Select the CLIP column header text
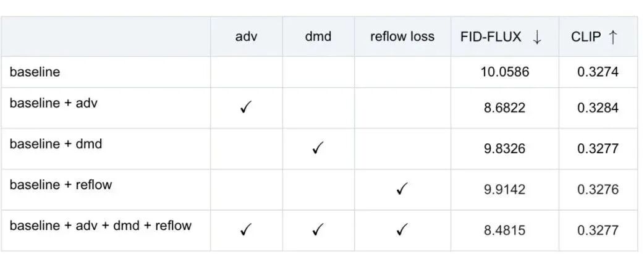 pos(586,37)
